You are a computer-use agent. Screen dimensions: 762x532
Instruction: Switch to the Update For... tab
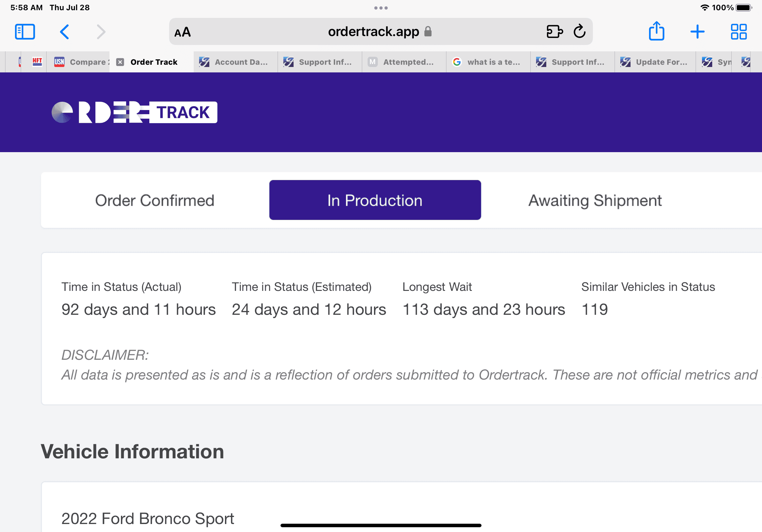tap(655, 62)
